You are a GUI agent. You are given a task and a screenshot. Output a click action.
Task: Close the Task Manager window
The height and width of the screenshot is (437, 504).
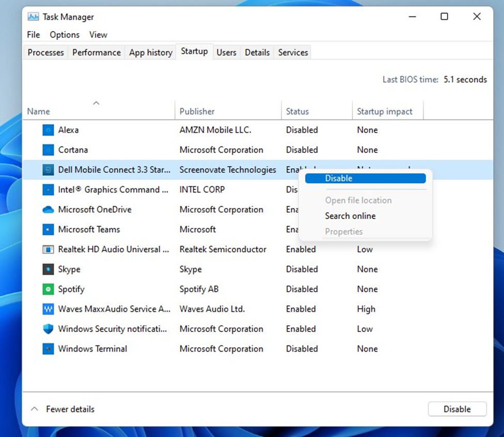click(x=477, y=17)
